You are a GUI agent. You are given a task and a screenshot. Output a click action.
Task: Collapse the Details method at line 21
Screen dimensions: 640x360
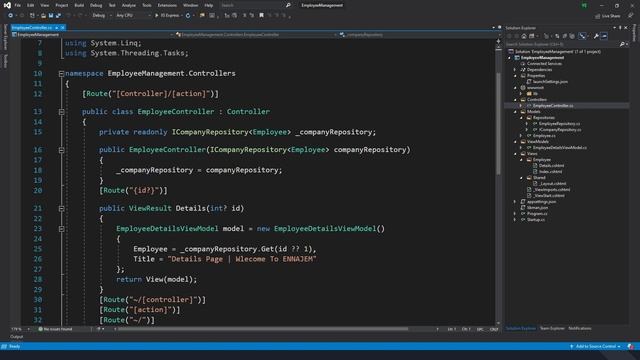pos(61,209)
